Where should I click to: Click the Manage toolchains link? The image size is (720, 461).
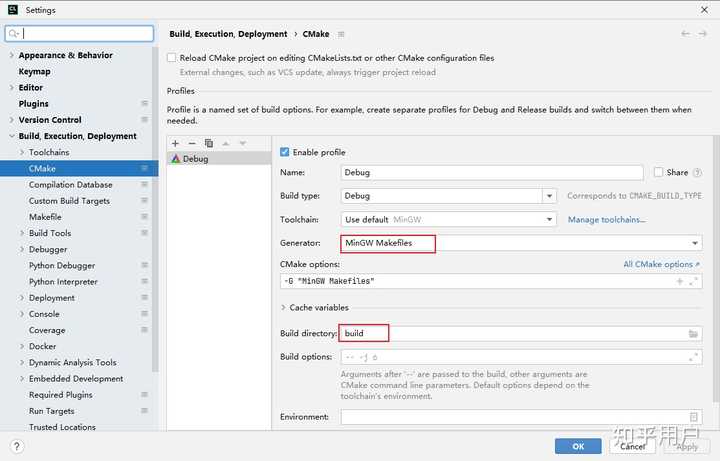[x=606, y=220]
